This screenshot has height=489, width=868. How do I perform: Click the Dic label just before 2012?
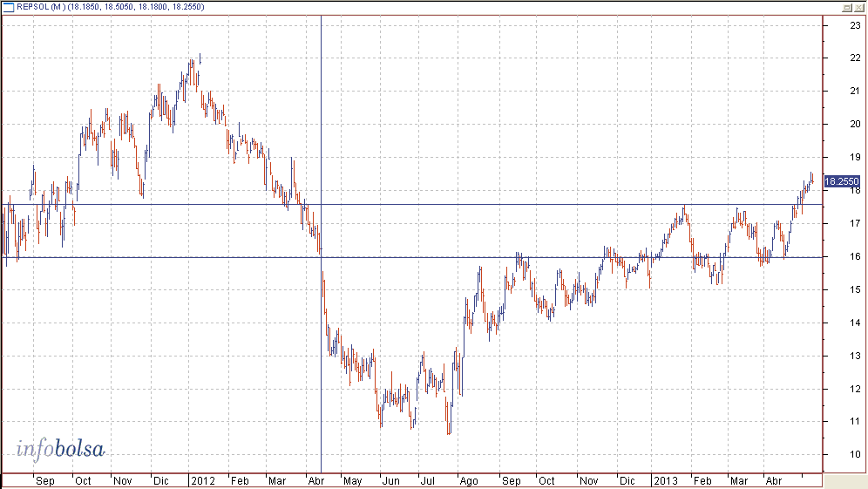[x=160, y=480]
